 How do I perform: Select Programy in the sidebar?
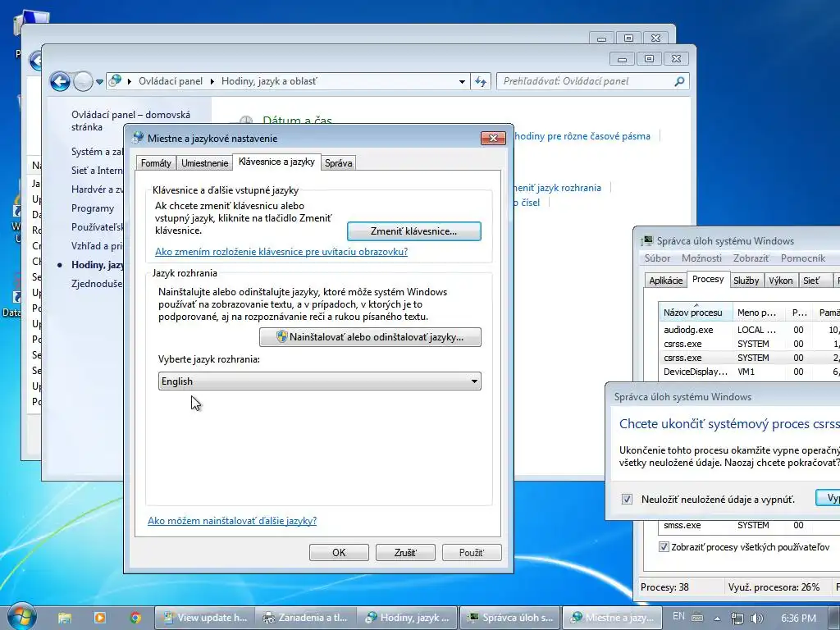[x=93, y=208]
